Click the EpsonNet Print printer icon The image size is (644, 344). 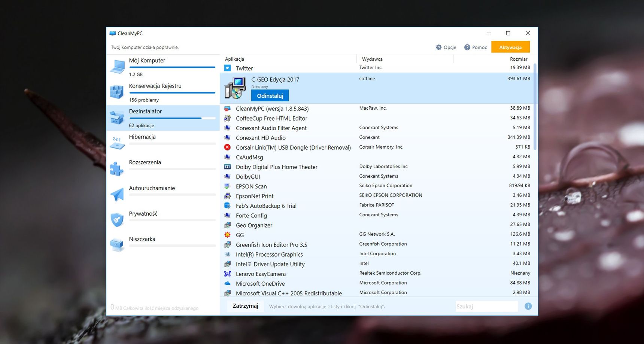click(227, 196)
